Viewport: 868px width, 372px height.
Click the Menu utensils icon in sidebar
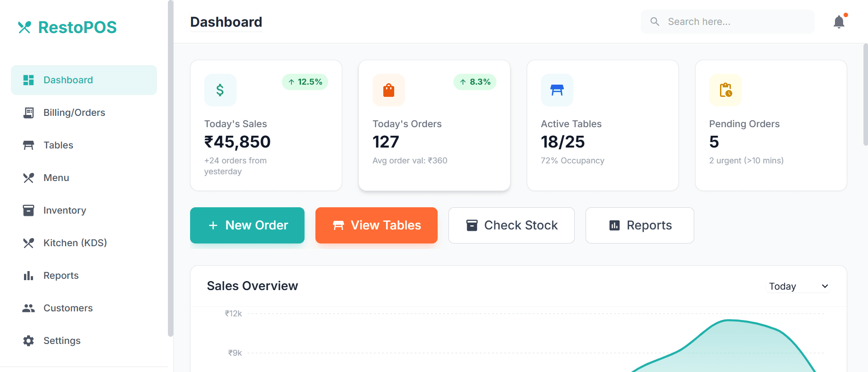[x=29, y=178]
